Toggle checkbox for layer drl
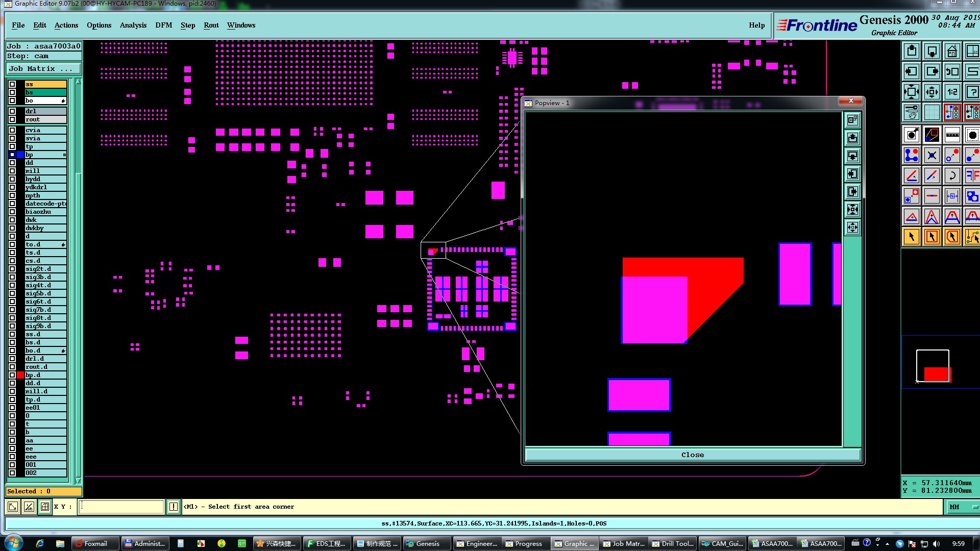Screen dimensions: 980x551 pyautogui.click(x=12, y=111)
